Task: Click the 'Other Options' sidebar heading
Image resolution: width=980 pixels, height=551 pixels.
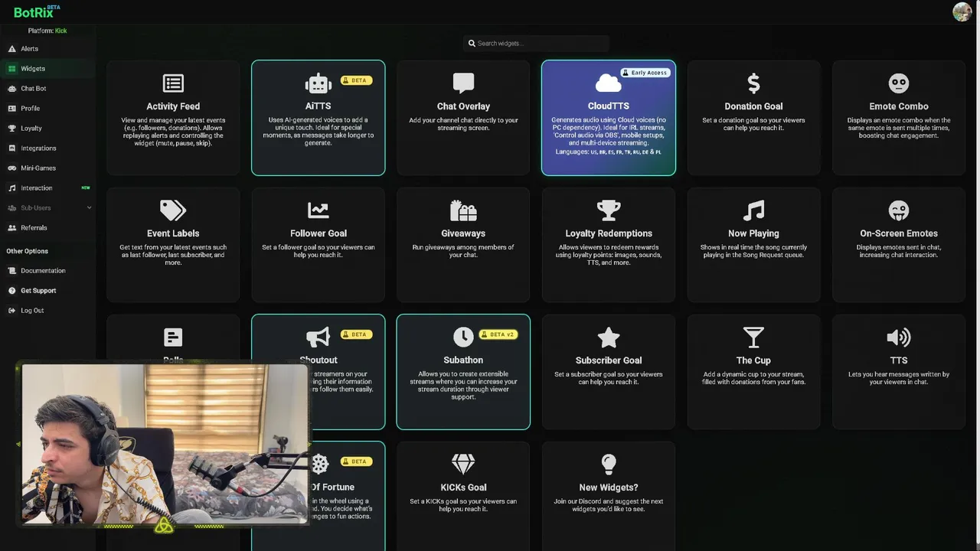Action: [x=27, y=251]
